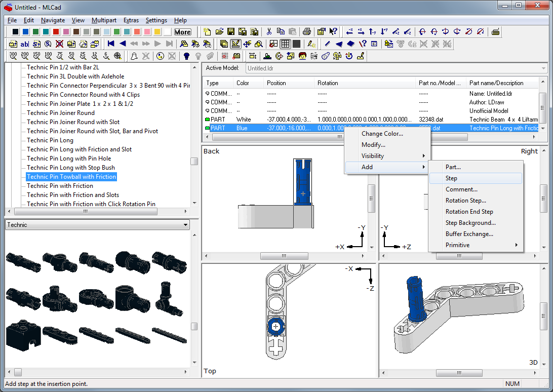Select the medium grid toggle
The image size is (553, 392).
click(285, 44)
